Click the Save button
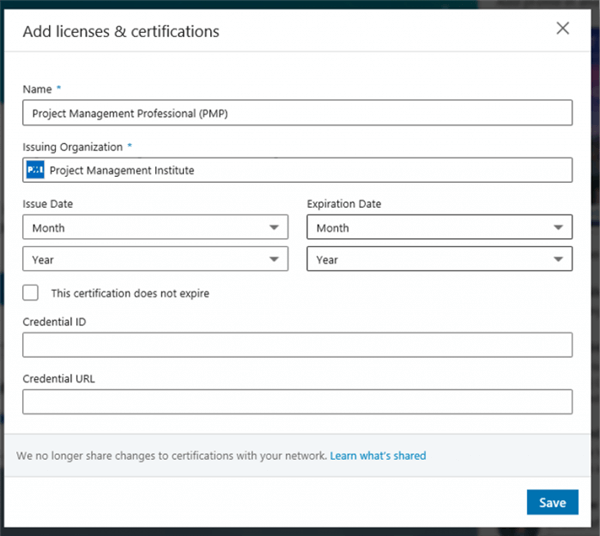Screen dimensions: 600x536 pos(553,502)
